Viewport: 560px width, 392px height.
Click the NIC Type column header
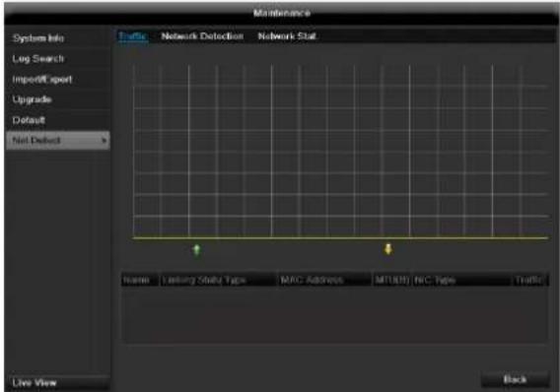pyautogui.click(x=461, y=280)
